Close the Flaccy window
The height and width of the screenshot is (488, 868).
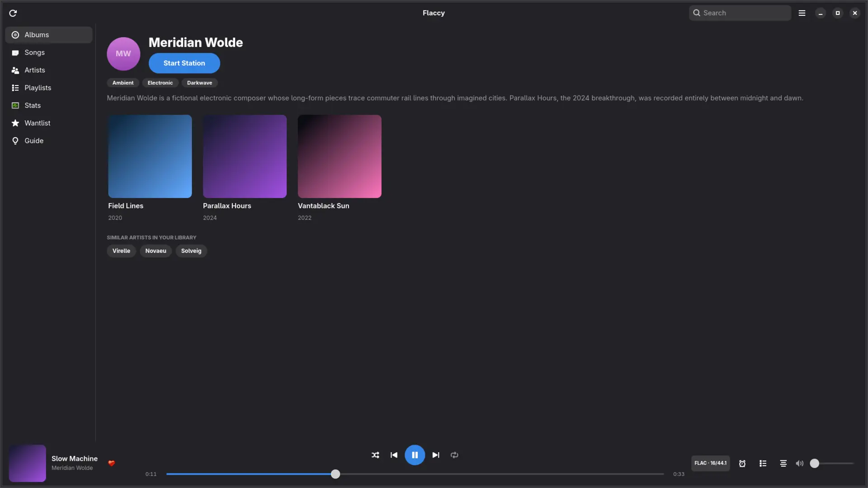[855, 13]
